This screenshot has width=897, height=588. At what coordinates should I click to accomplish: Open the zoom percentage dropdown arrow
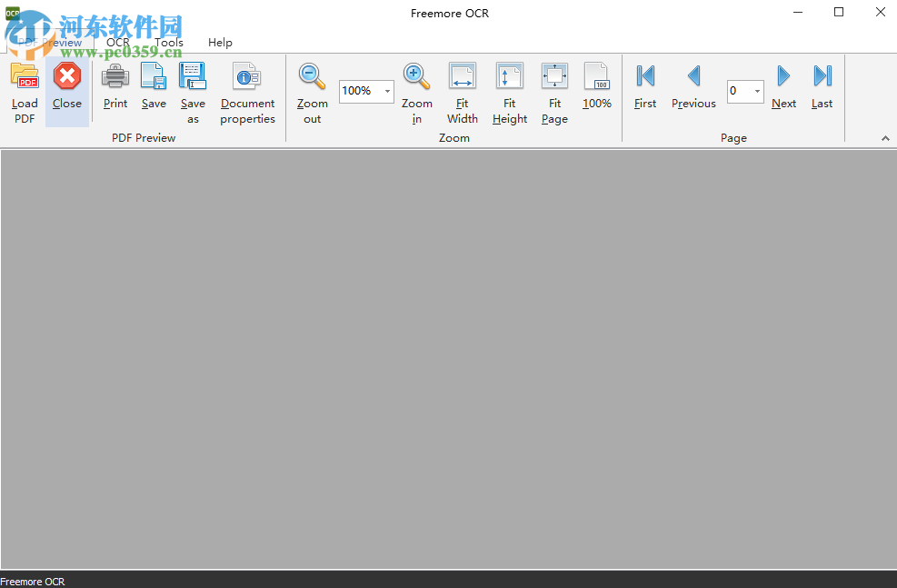(x=387, y=91)
